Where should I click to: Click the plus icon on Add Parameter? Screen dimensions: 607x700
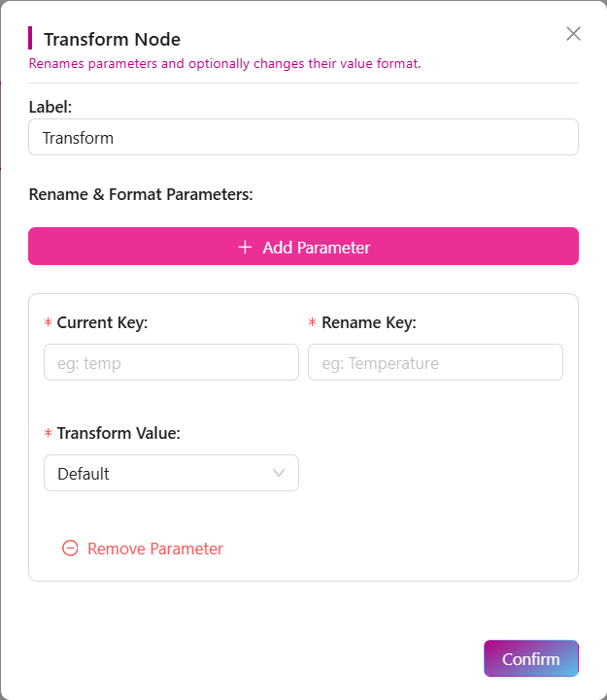[x=245, y=248]
